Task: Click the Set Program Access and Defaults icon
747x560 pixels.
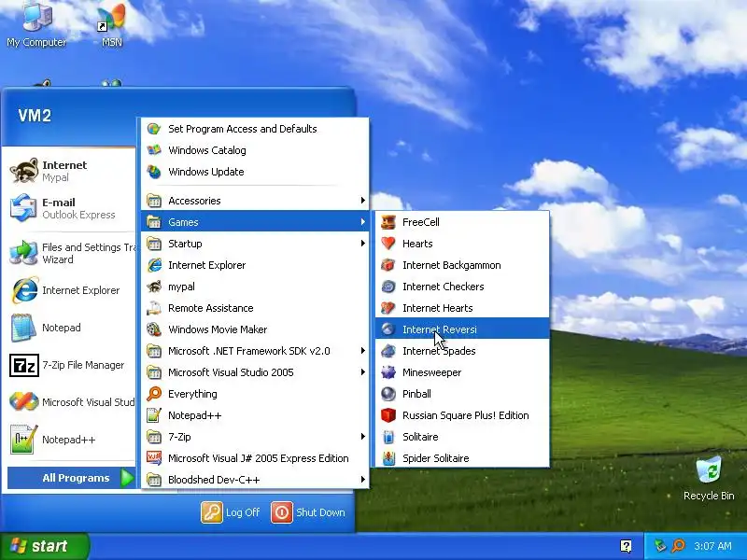Action: tap(154, 129)
